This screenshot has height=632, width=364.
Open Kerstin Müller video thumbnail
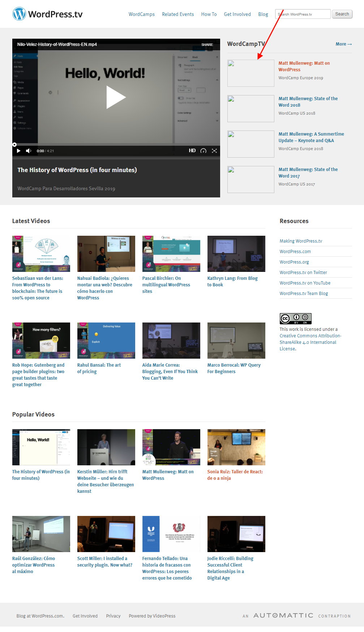pos(106,447)
